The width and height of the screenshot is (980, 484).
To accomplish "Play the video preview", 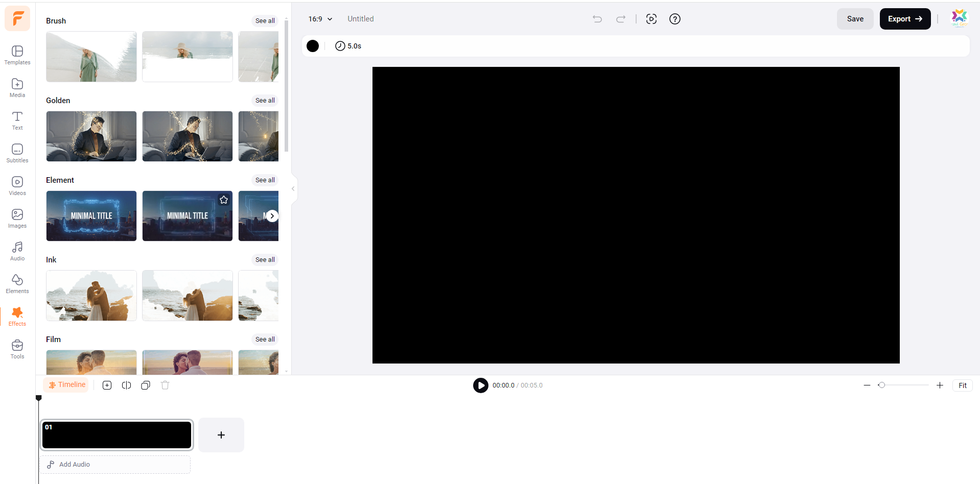I will [x=480, y=385].
